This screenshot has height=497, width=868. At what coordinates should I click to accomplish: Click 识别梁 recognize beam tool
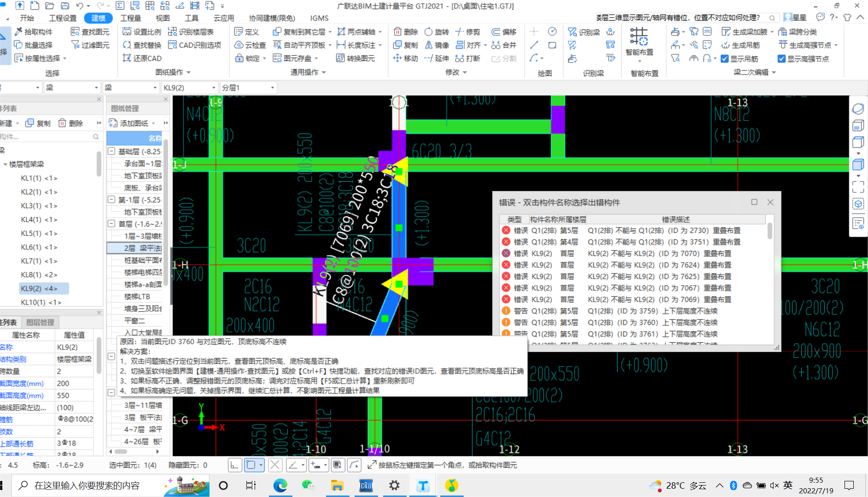[x=584, y=32]
